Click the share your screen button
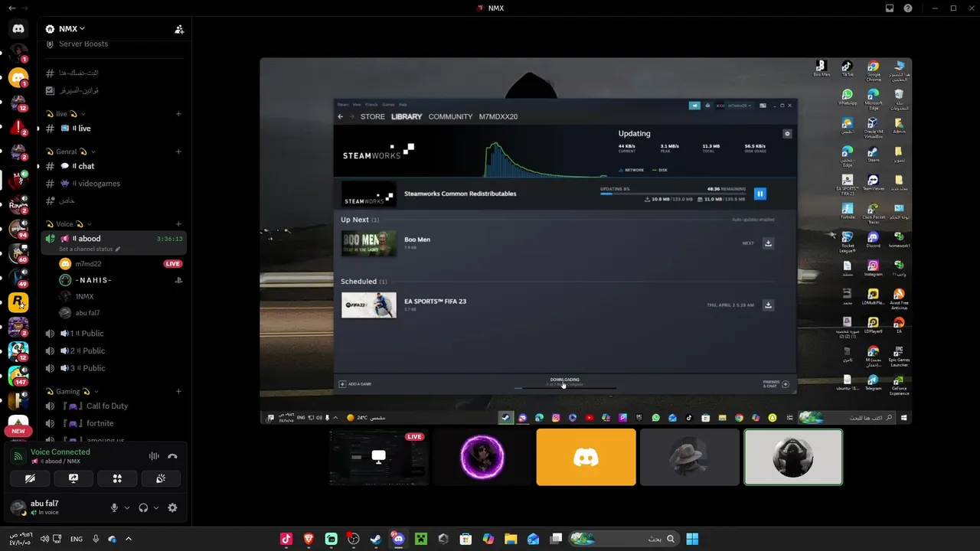The image size is (980, 551). point(73,478)
